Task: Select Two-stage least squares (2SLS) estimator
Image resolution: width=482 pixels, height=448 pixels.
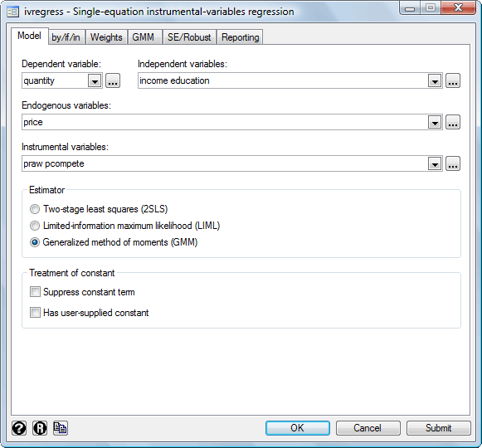Action: point(99,209)
